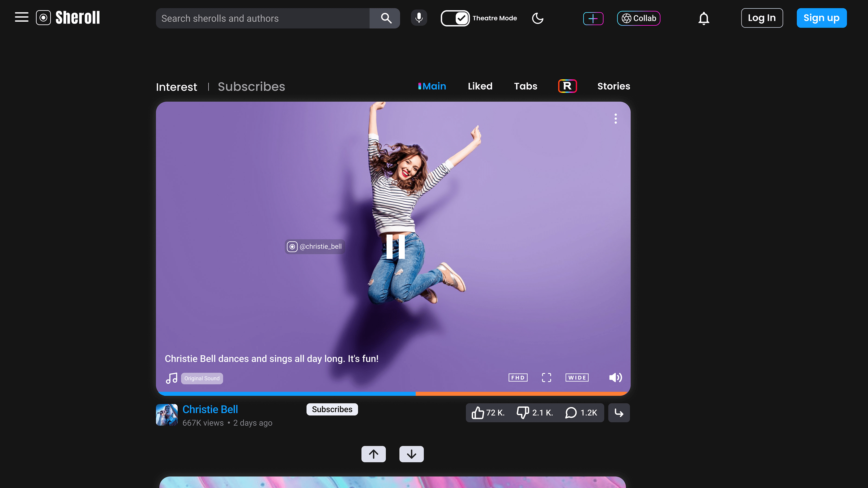The width and height of the screenshot is (868, 488).
Task: Open Christie Bell channel link
Action: point(210,409)
